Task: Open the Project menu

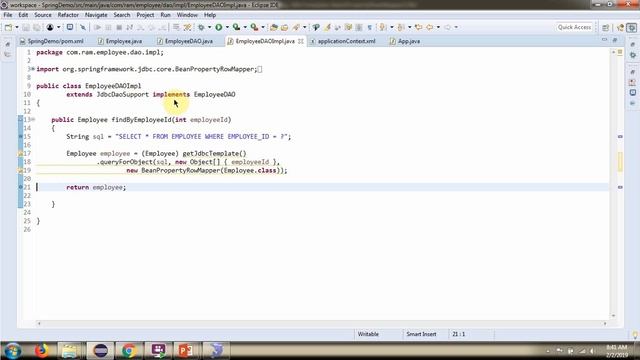Action: (x=145, y=15)
